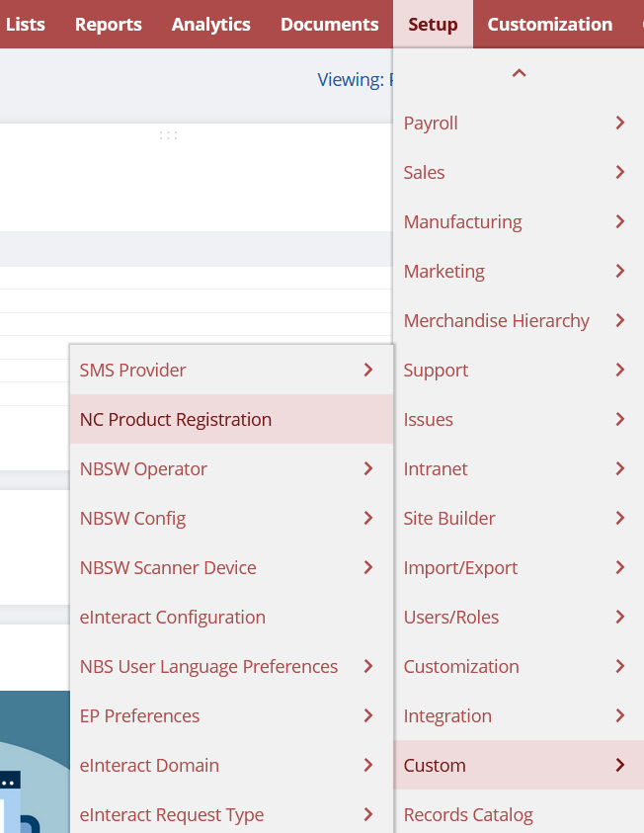Open Import/Export submenu
Viewport: 644px width, 833px height.
pos(460,567)
